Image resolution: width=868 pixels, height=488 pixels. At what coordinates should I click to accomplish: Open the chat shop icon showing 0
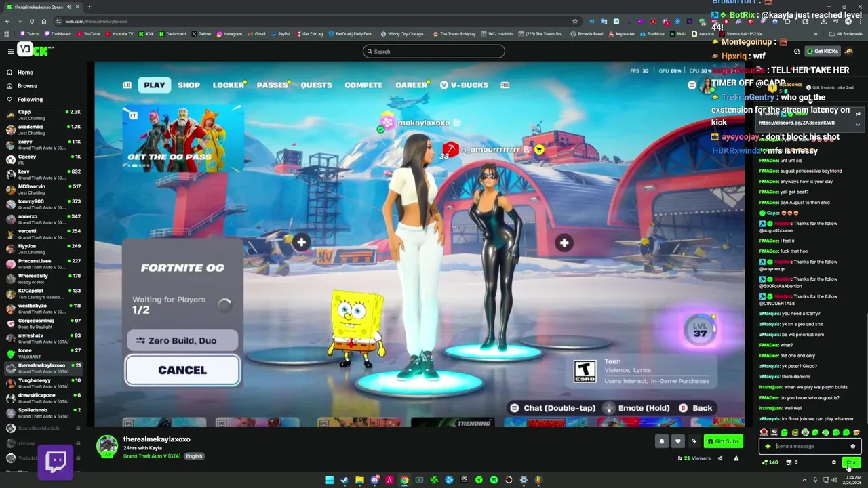click(791, 462)
